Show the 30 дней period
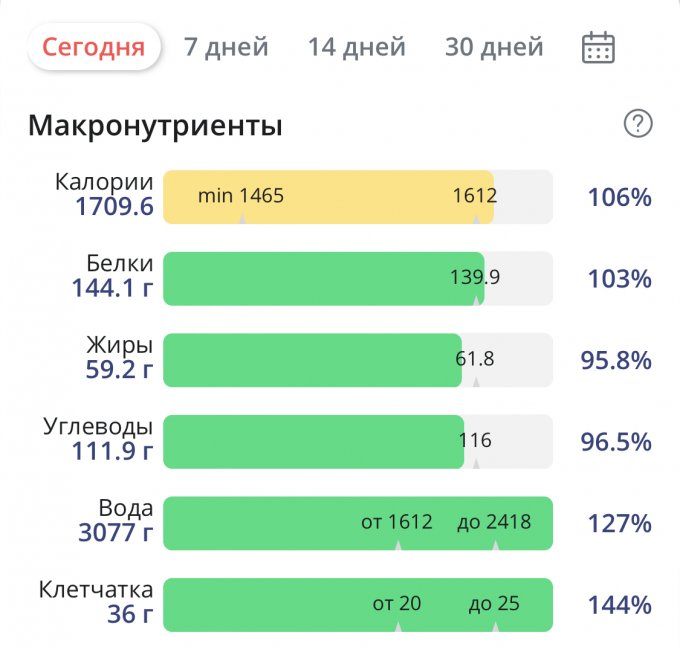This screenshot has width=680, height=647. click(x=494, y=47)
